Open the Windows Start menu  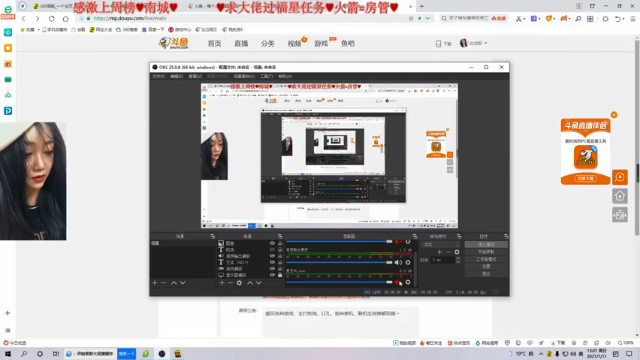coord(8,354)
